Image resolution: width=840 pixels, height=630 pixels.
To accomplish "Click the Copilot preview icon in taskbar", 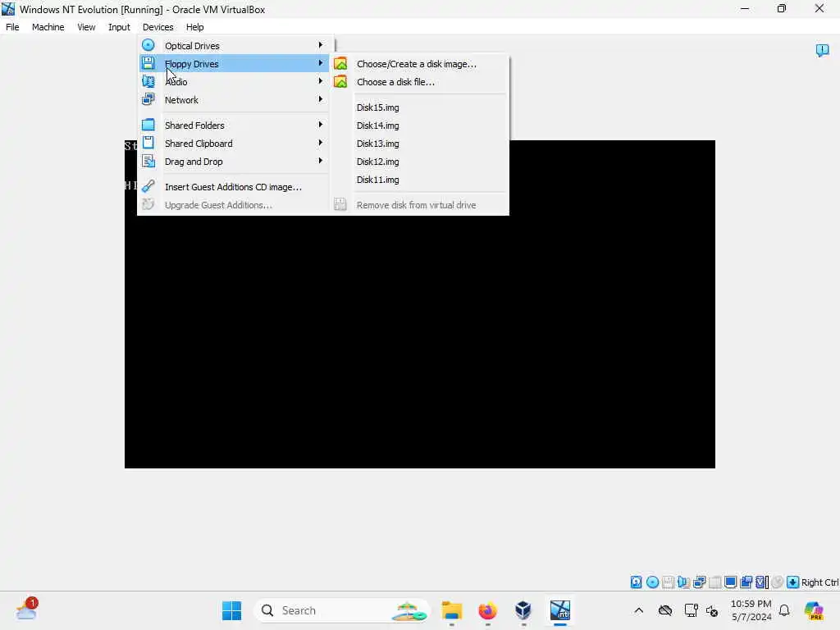I will [x=814, y=610].
